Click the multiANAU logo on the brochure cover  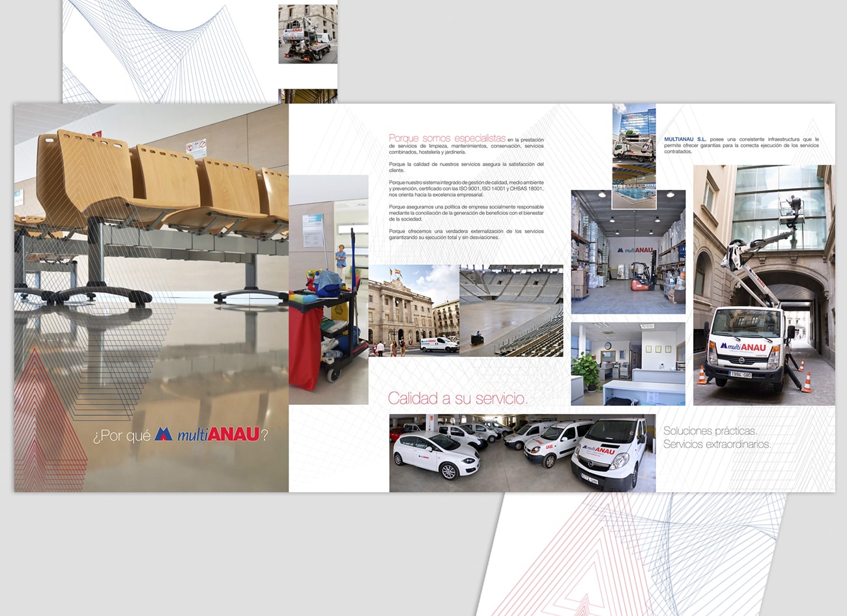click(x=207, y=434)
